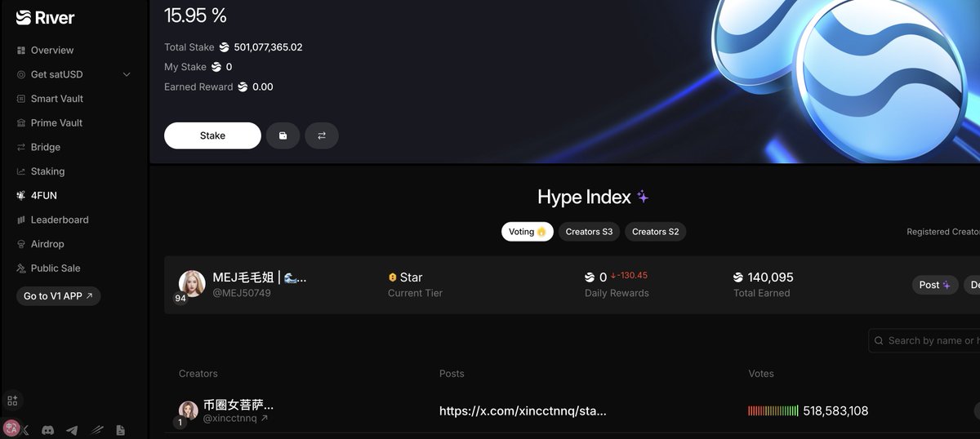980x439 pixels.
Task: Open Public Sale page
Action: 56,268
